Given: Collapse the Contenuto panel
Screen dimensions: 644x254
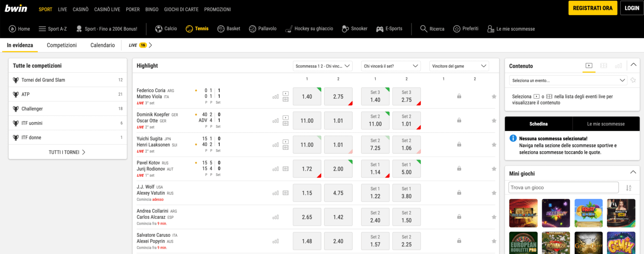Looking at the screenshot, I should point(634,65).
